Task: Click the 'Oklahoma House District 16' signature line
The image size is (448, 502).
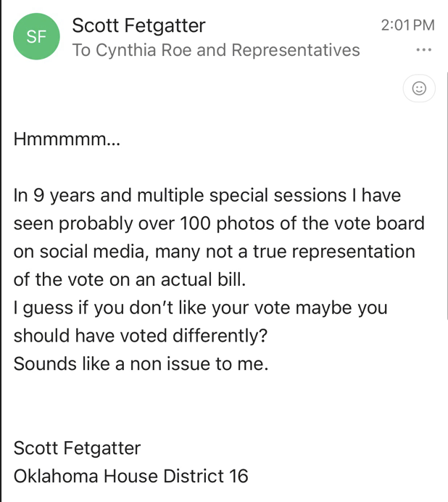Action: click(x=131, y=476)
